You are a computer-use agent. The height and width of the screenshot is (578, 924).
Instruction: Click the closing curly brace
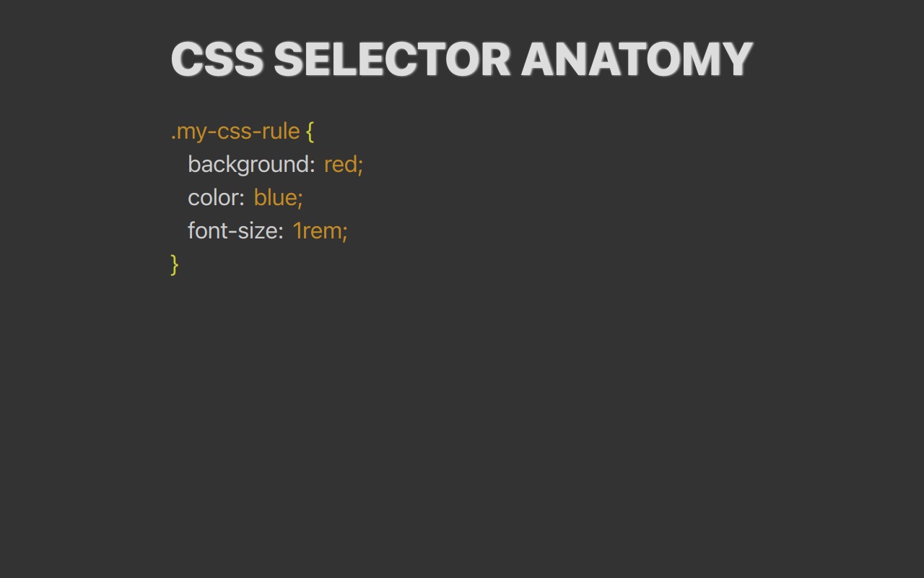(174, 264)
